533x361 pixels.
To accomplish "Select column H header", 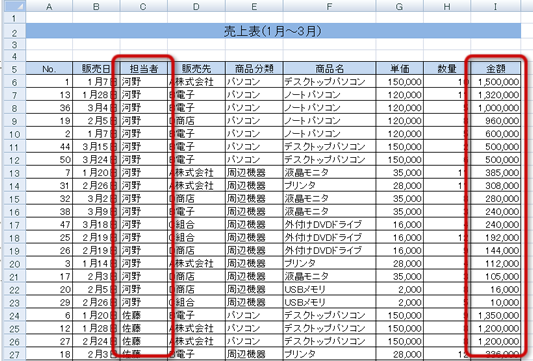I will (x=447, y=6).
